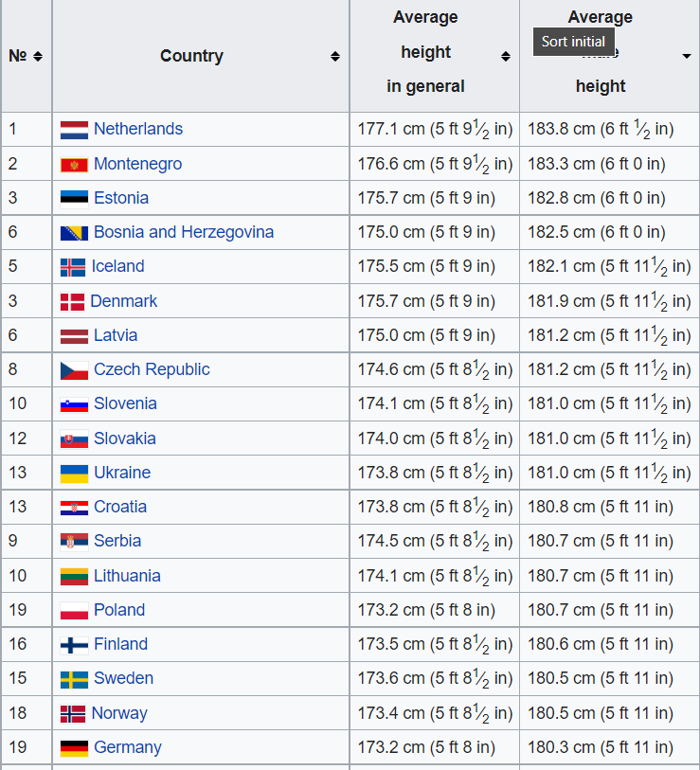Follow the Croatia link
The width and height of the screenshot is (700, 770).
pos(119,507)
